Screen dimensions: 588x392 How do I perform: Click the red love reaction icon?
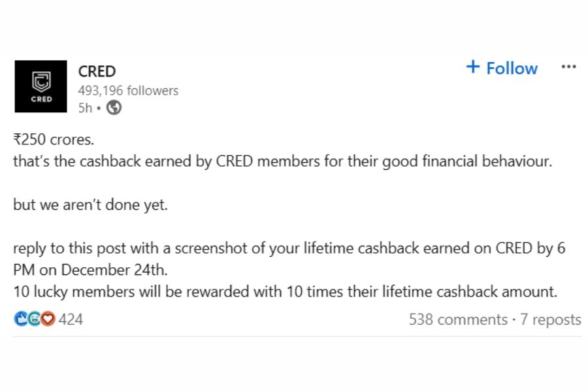[48, 319]
